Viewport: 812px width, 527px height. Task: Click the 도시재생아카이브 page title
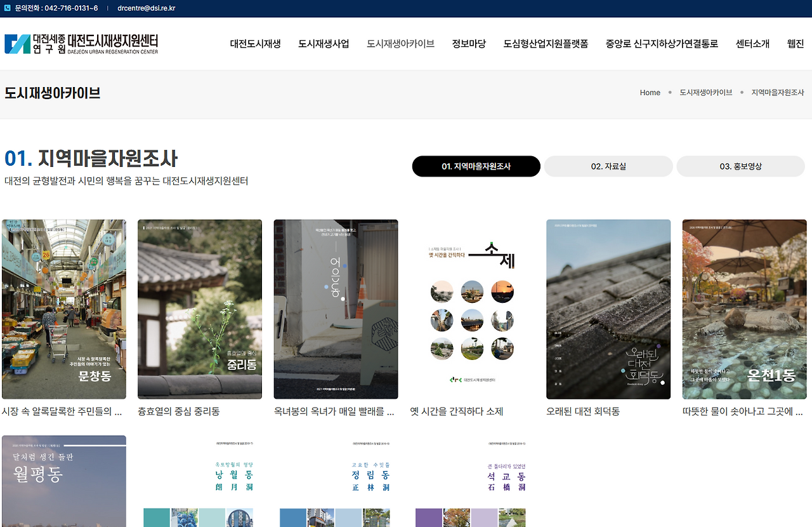click(53, 93)
